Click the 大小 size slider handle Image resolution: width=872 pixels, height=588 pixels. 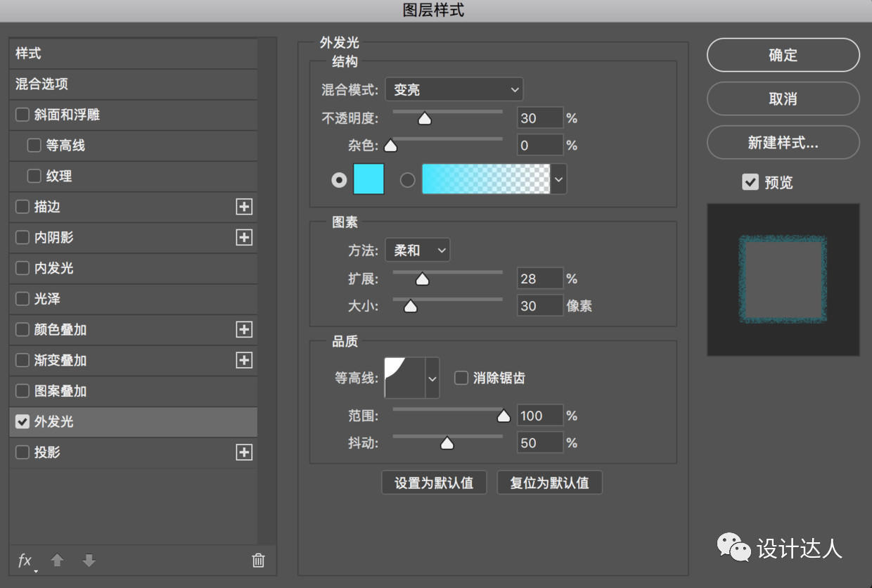(x=411, y=307)
